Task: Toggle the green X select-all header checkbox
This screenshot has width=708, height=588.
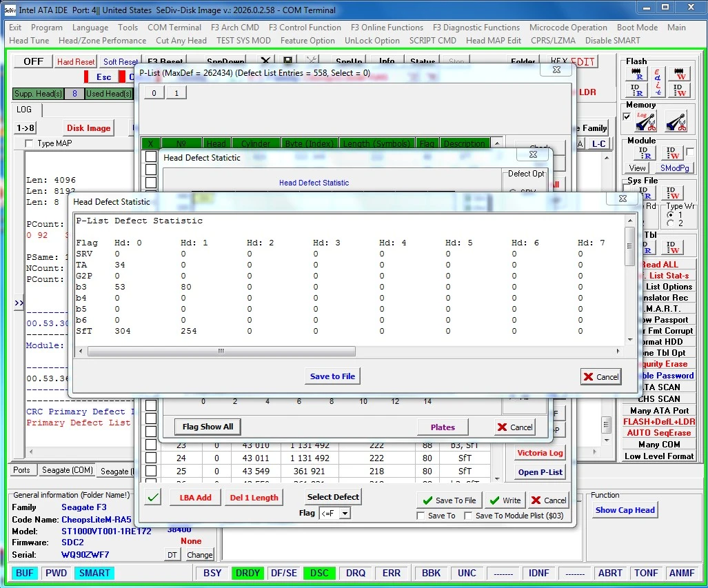Action: (x=150, y=143)
